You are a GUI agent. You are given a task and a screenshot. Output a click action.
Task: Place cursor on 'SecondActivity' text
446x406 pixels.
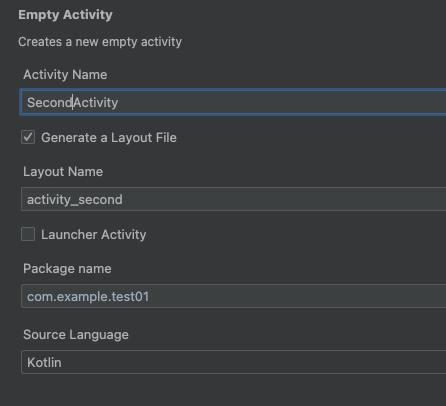click(x=73, y=103)
